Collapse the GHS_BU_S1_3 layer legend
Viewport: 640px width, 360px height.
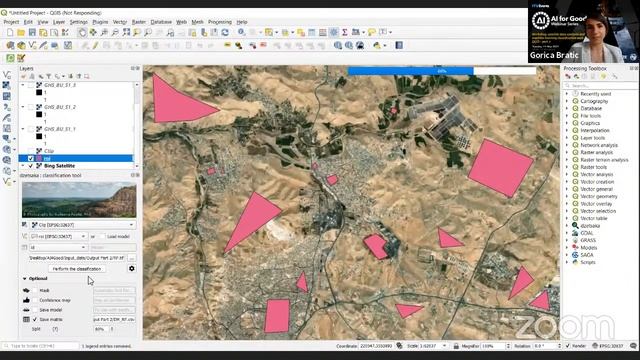pyautogui.click(x=23, y=85)
